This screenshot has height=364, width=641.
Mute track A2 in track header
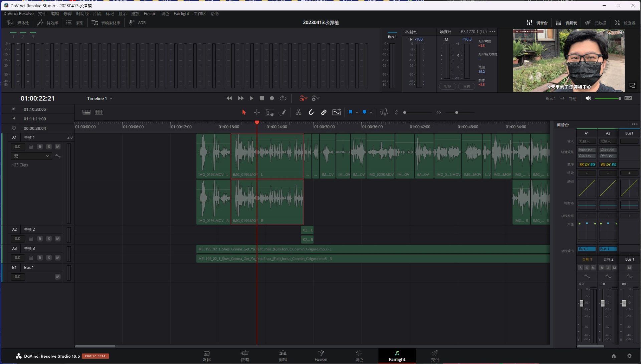click(x=58, y=239)
